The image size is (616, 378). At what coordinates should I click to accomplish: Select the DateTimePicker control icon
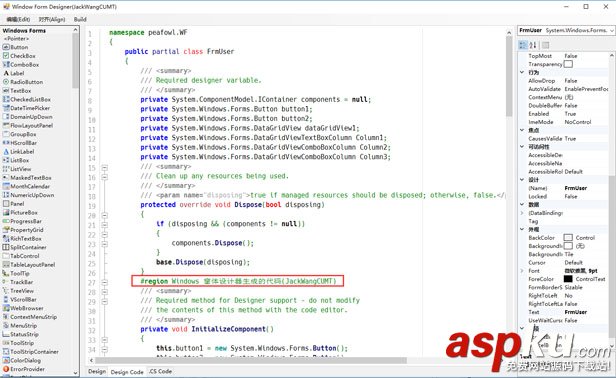[6, 108]
